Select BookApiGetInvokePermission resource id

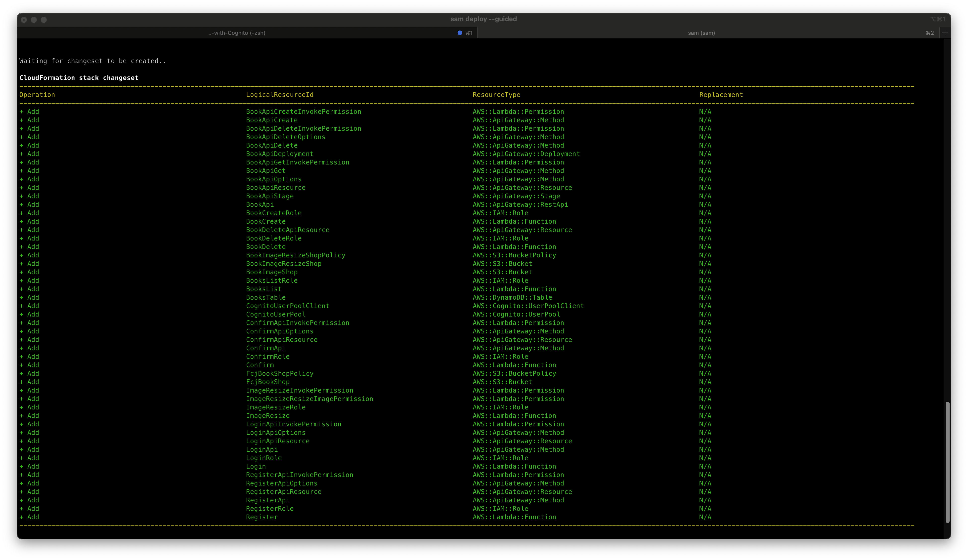click(x=298, y=162)
